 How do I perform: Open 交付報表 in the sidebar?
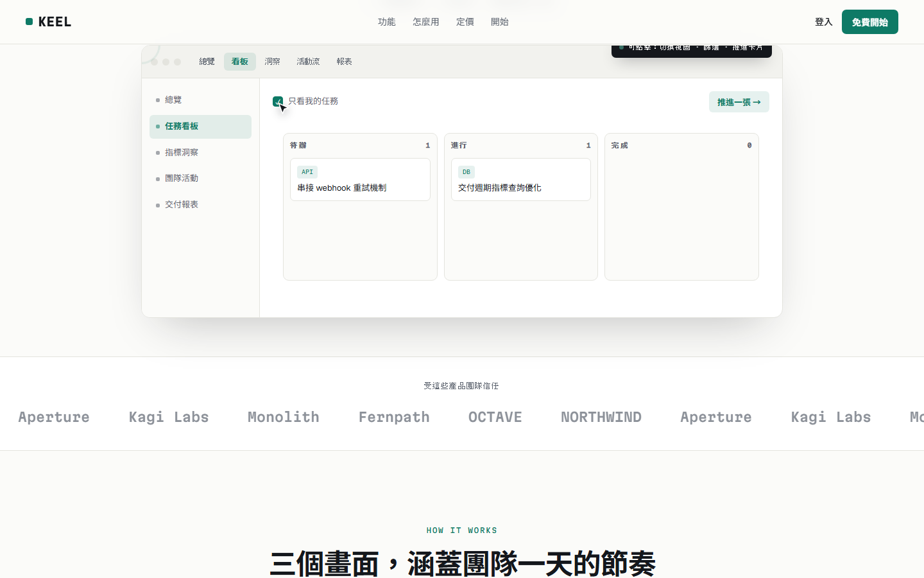point(200,205)
